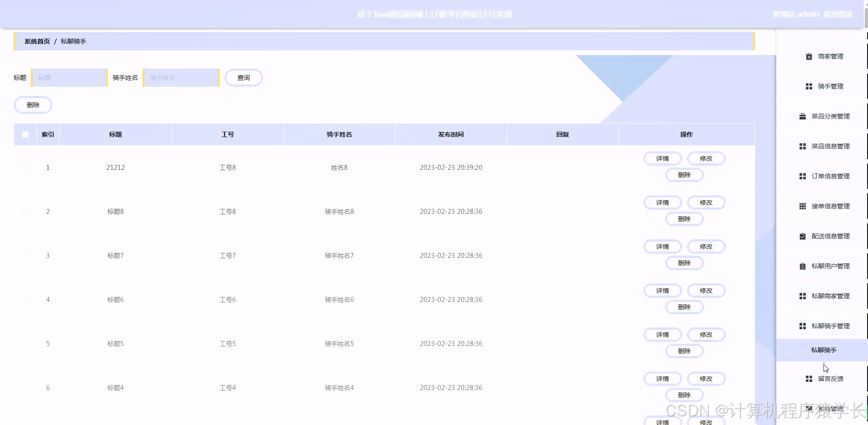
Task: Focus the 标题 search input field
Action: 69,78
